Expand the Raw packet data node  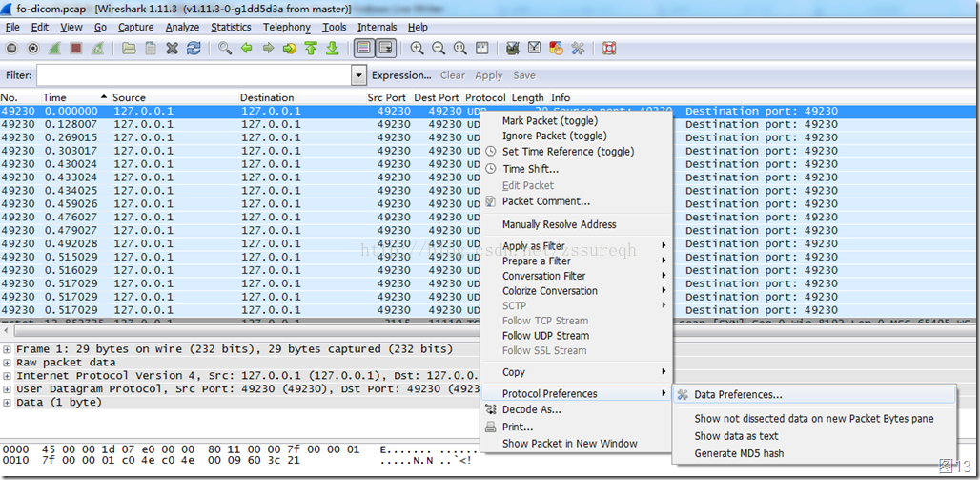click(7, 363)
